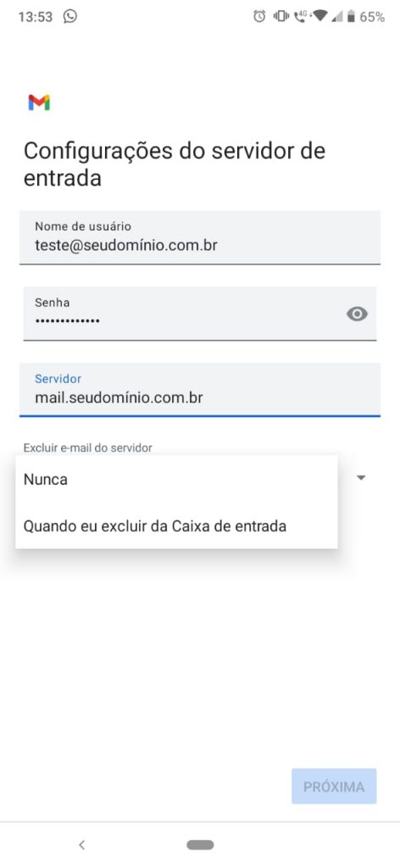Focus the Nome de usuário field
This screenshot has height=868, width=400.
[200, 237]
